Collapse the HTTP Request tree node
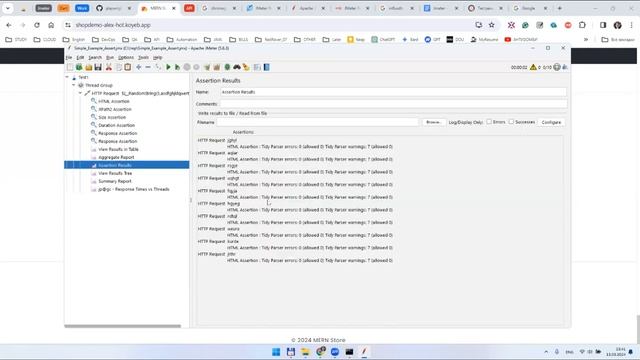 tap(80, 93)
